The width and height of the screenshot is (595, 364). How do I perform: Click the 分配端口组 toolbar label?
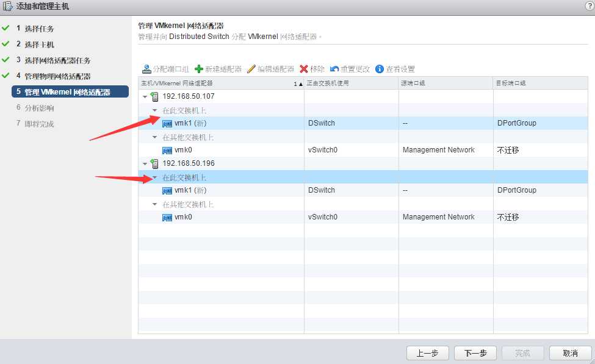171,69
